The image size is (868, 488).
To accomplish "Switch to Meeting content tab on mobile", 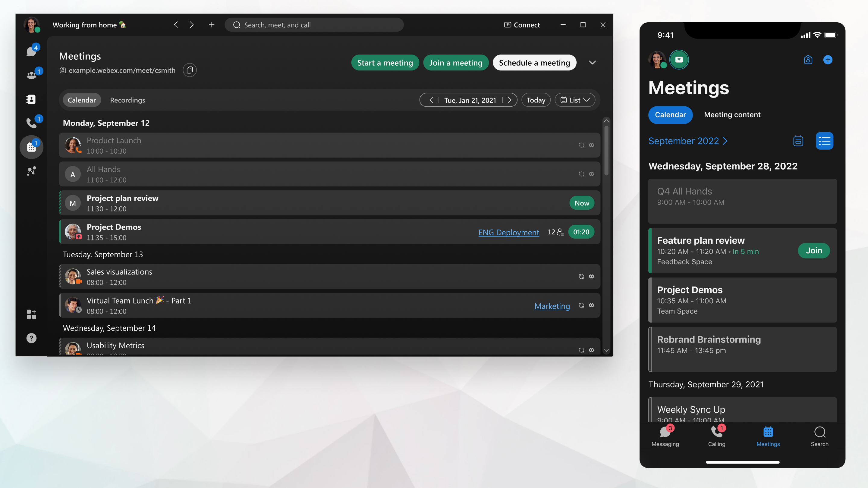I will 733,115.
